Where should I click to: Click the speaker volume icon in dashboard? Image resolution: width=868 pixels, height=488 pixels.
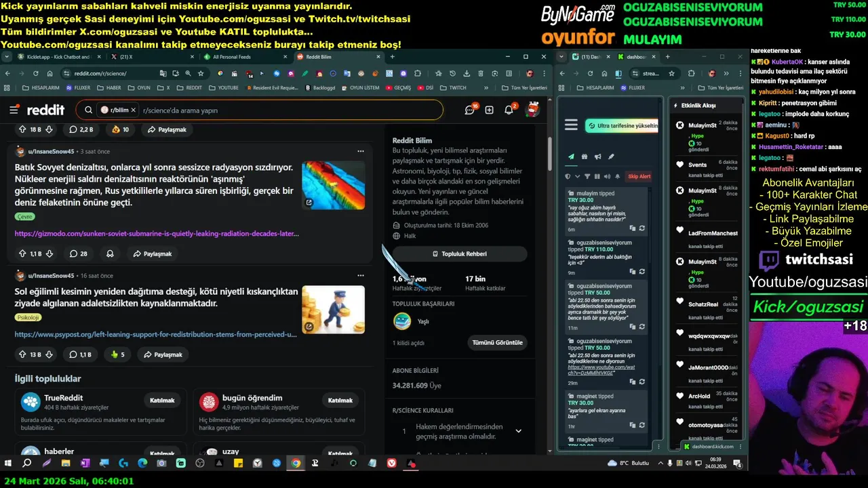coord(607,176)
